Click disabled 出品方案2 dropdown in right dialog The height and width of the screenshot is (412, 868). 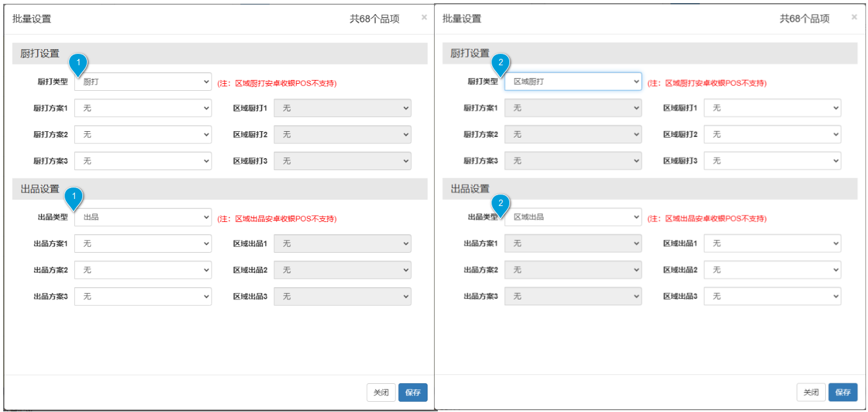click(x=573, y=270)
